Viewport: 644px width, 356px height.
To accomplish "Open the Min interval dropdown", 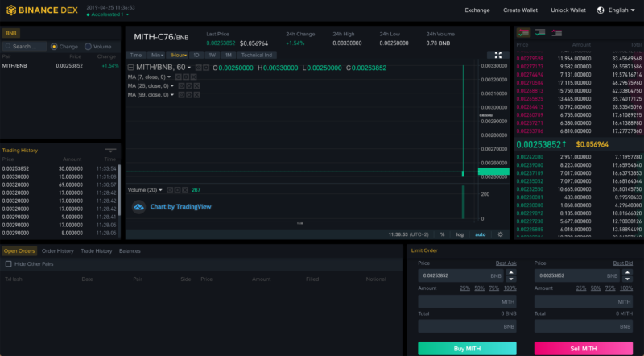I will (157, 55).
